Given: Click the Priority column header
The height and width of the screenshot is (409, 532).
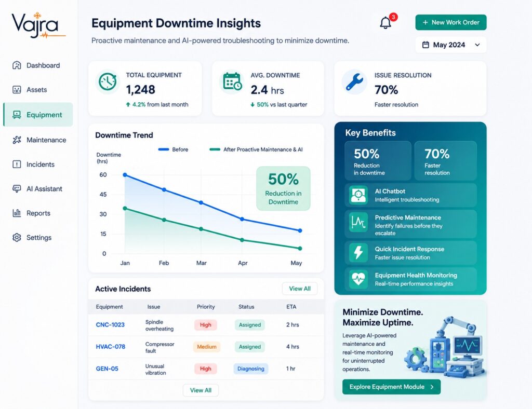Looking at the screenshot, I should 206,307.
